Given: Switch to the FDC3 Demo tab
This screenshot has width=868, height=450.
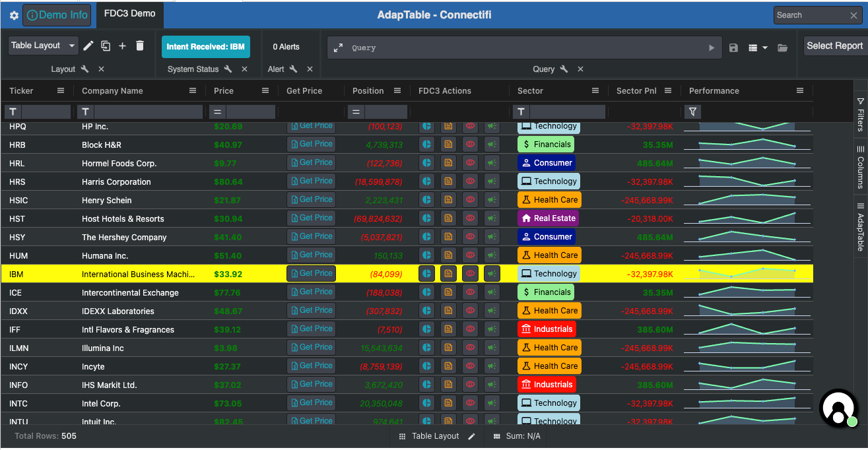Looking at the screenshot, I should pyautogui.click(x=130, y=14).
